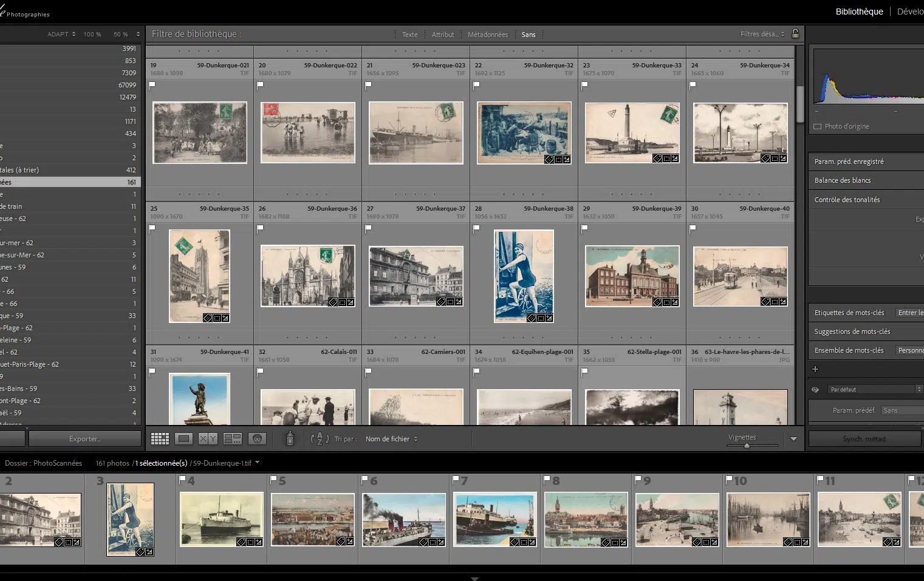Toggle flag on filmstrip photo 6
Screen dimensions: 924x581
[364, 479]
